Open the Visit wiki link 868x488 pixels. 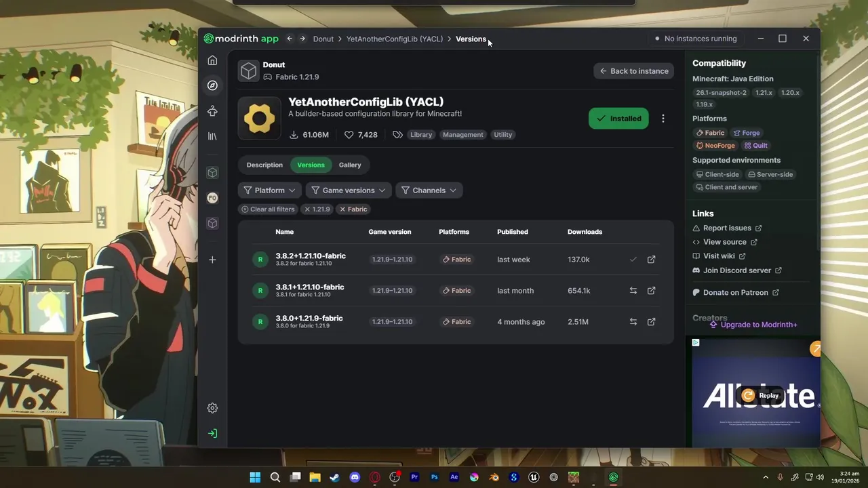click(x=719, y=256)
